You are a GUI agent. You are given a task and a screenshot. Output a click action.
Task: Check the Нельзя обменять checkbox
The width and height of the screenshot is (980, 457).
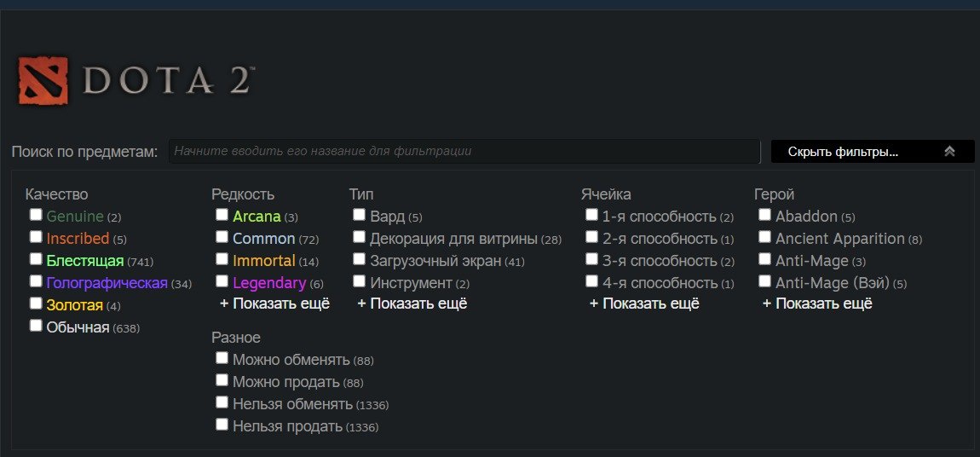[x=222, y=402]
